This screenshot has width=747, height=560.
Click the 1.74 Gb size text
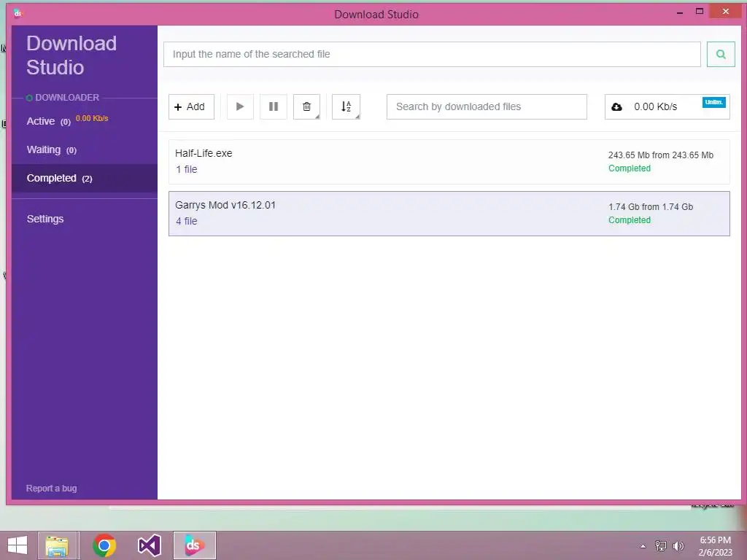[650, 206]
